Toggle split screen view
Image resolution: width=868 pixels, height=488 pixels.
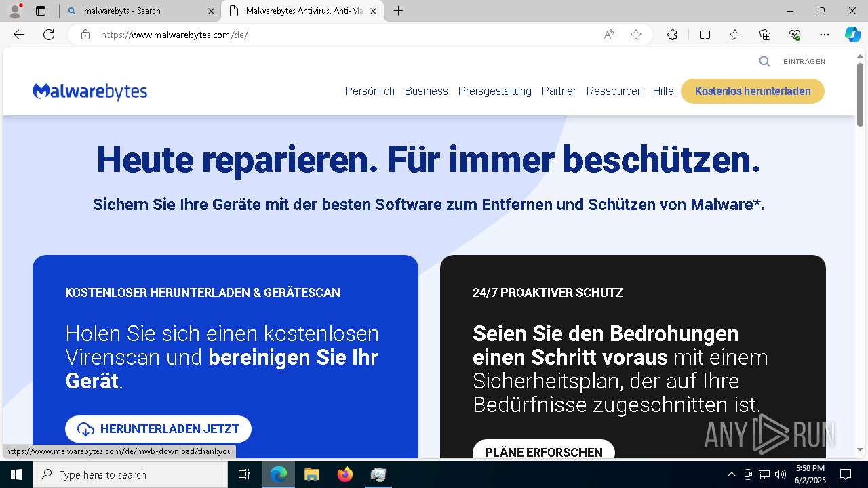705,35
